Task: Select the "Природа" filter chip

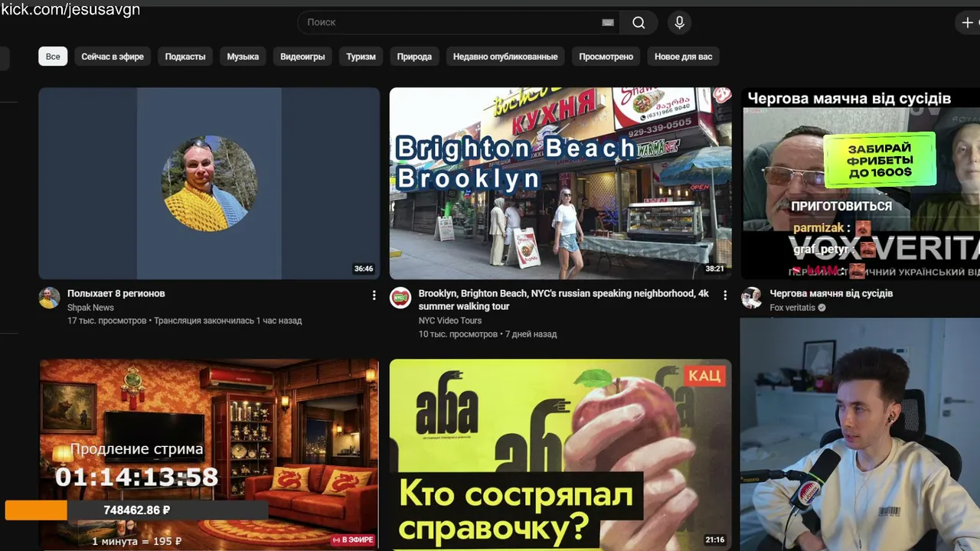Action: (x=414, y=57)
